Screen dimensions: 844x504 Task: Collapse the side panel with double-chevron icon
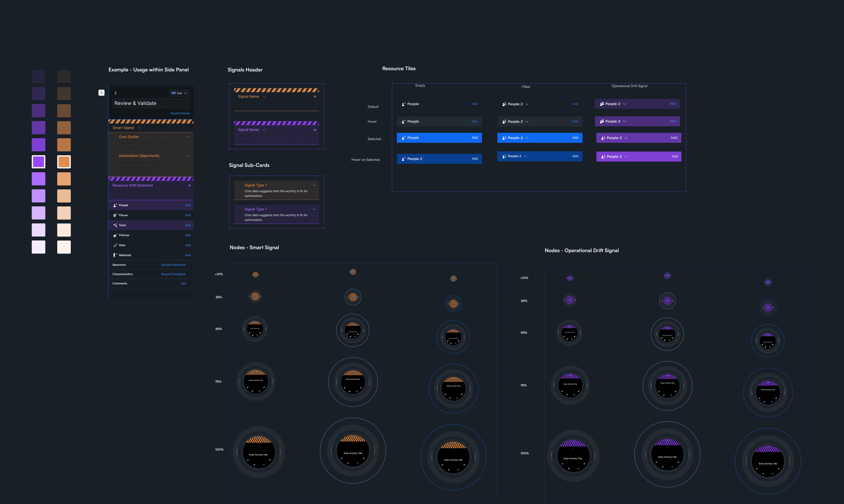101,93
